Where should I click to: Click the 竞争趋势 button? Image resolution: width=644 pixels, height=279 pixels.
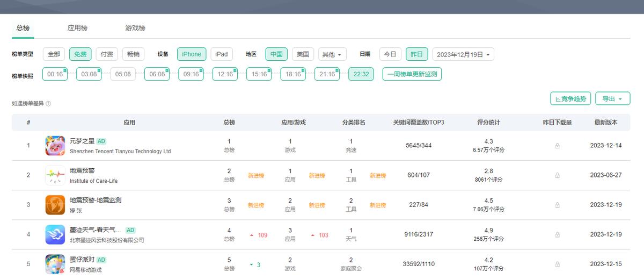coord(570,99)
